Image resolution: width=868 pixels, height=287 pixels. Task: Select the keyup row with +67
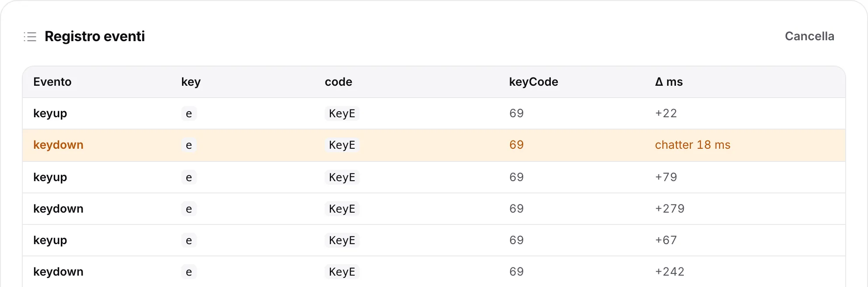(434, 240)
